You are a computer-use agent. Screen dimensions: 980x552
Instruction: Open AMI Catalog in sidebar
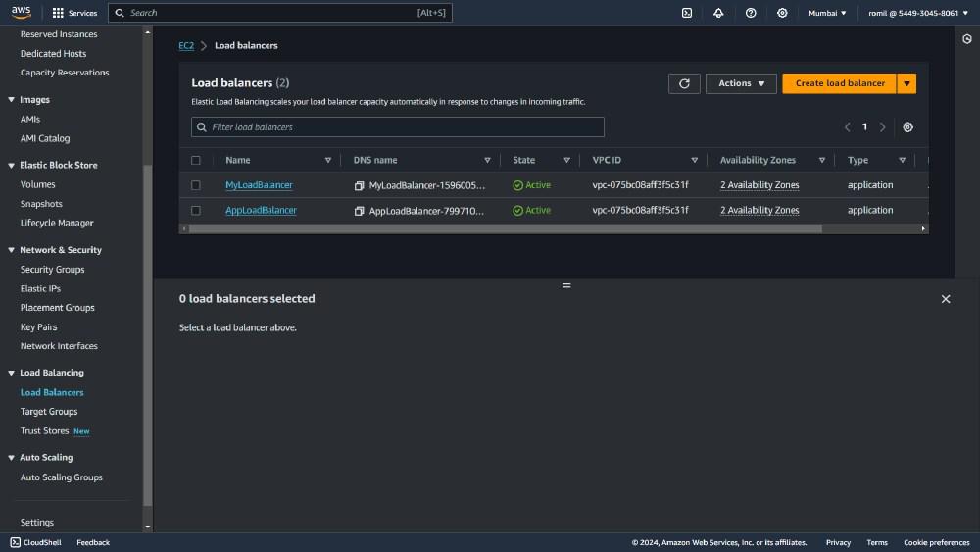(45, 138)
